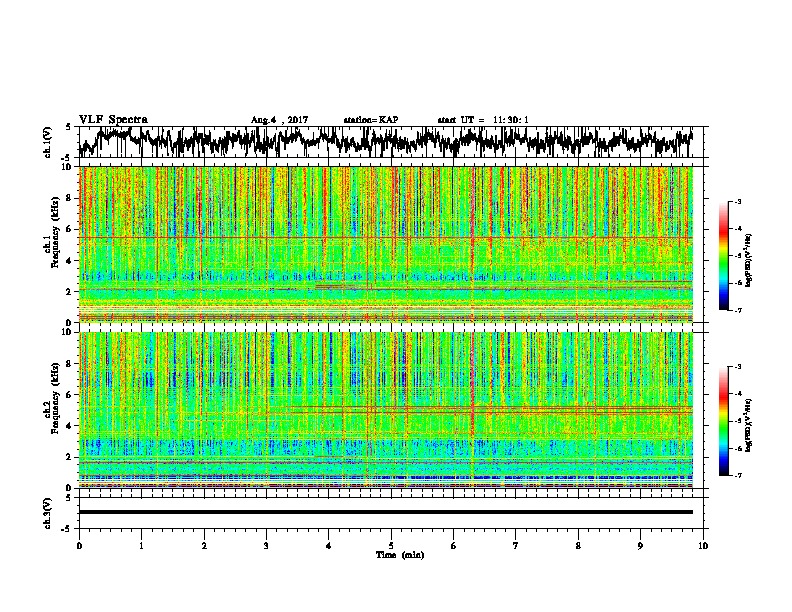Screen dimensions: 792x612
Task: Click the "8" tick label on time axis
Action: click(x=578, y=546)
